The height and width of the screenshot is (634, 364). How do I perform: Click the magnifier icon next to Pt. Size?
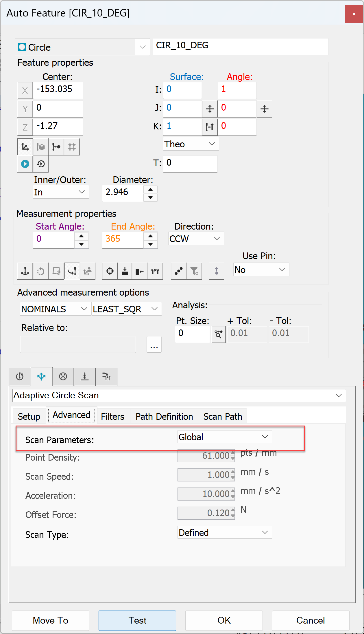[218, 334]
